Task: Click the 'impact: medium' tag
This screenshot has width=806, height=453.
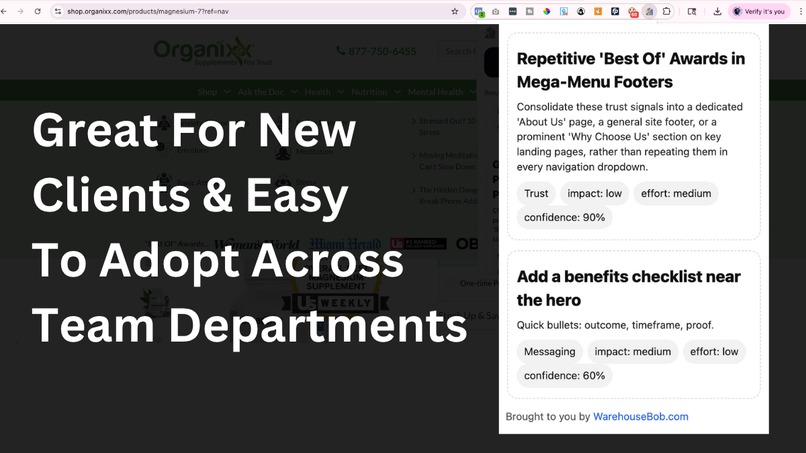Action: tap(633, 352)
